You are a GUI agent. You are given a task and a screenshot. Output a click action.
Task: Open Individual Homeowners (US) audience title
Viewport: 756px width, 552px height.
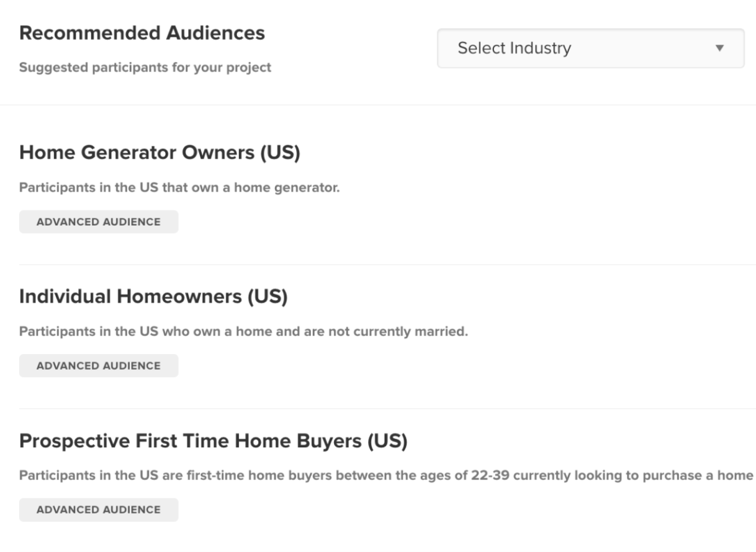(153, 296)
